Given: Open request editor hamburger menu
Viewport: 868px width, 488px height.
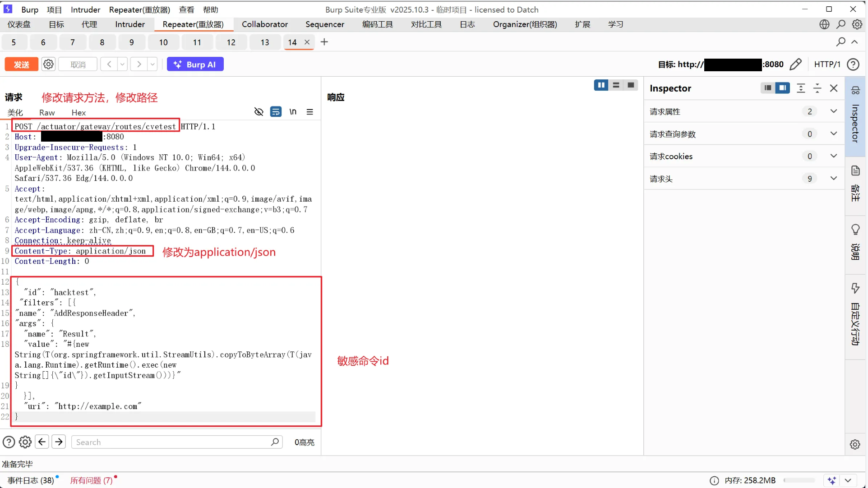Looking at the screenshot, I should [310, 112].
